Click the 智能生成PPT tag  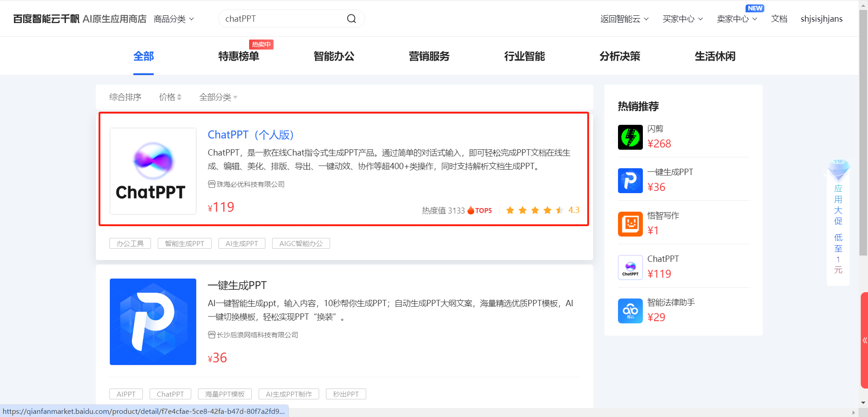pos(184,243)
